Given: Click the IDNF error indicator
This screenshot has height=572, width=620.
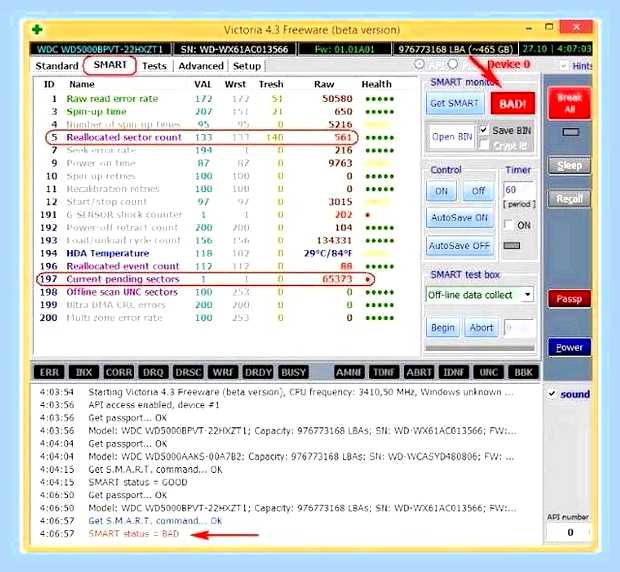Looking at the screenshot, I should (454, 372).
